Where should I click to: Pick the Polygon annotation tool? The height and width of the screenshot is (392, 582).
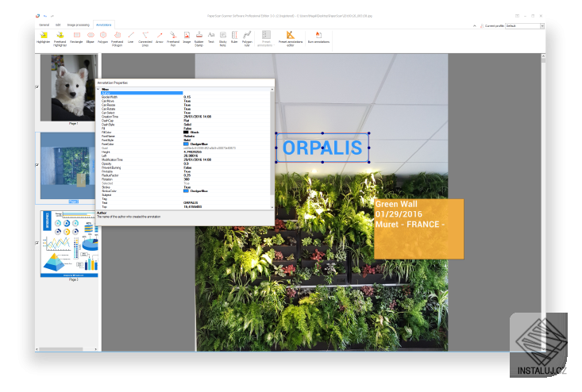102,37
